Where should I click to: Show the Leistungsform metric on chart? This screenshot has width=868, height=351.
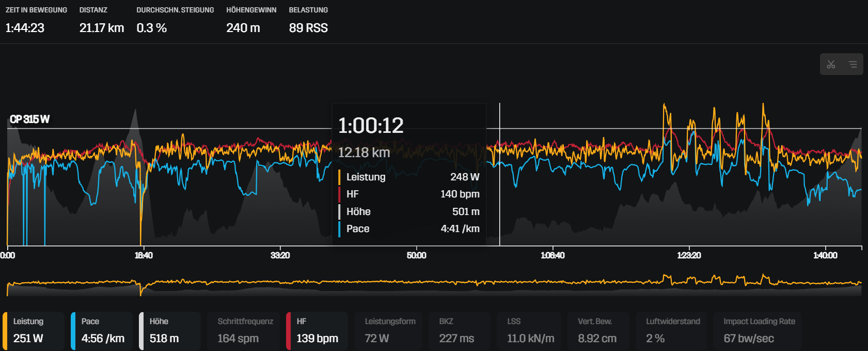pyautogui.click(x=391, y=330)
